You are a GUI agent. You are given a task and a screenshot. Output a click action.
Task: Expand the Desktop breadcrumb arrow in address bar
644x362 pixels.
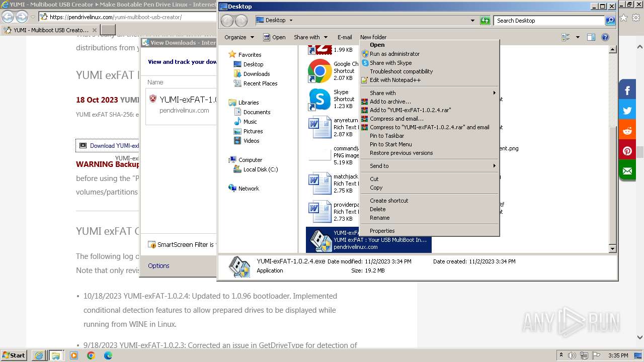[291, 21]
